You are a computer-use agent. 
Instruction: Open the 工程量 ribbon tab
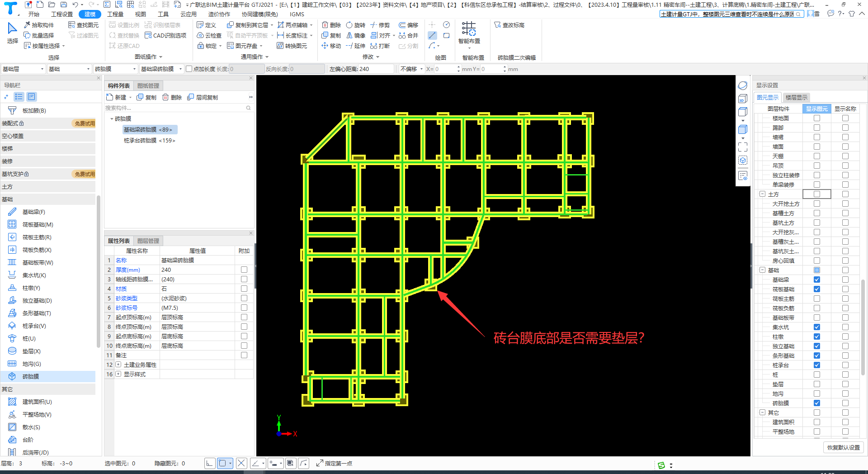click(x=115, y=14)
